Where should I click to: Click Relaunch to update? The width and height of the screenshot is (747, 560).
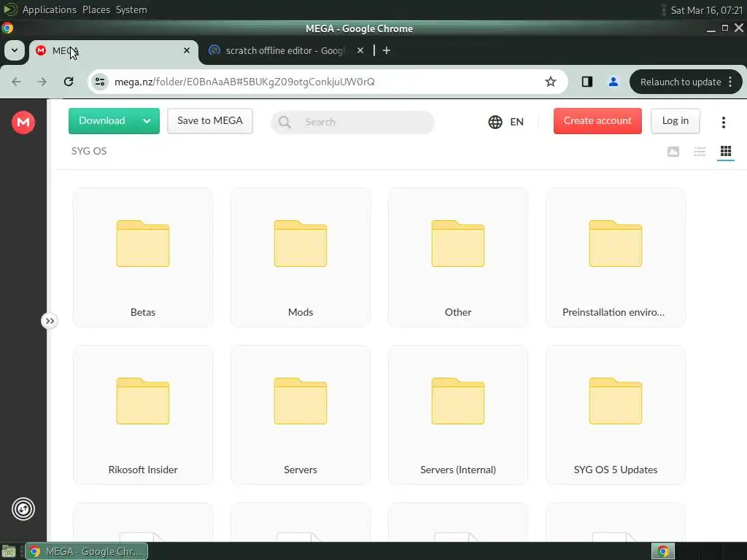(681, 82)
